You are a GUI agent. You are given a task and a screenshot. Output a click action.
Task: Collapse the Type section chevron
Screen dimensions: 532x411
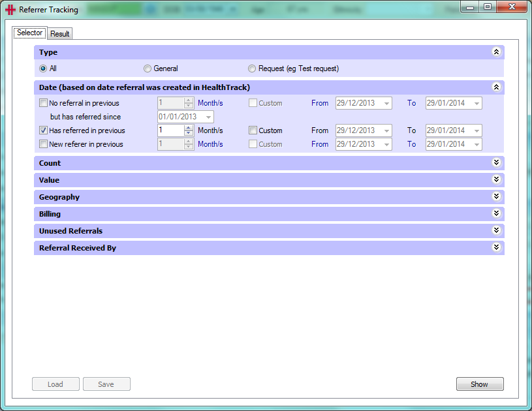pos(496,52)
